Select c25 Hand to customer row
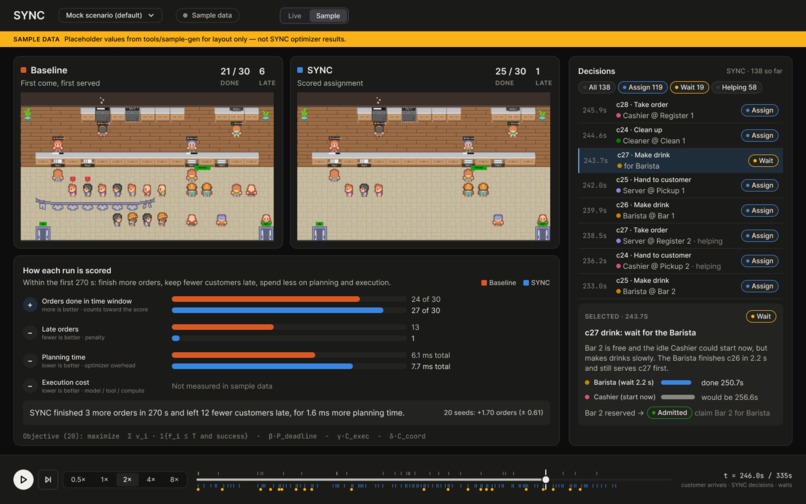 [x=680, y=185]
